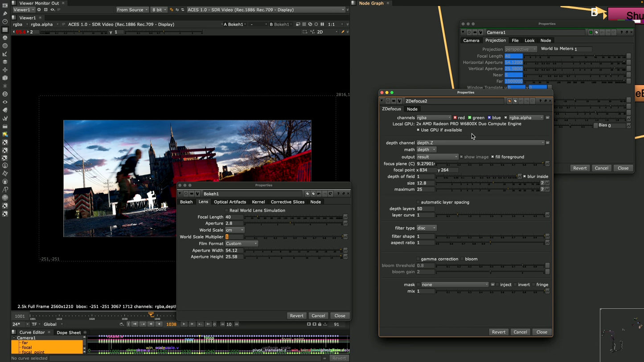Click the play forward button in timeline
This screenshot has width=644, height=362.
(x=184, y=324)
